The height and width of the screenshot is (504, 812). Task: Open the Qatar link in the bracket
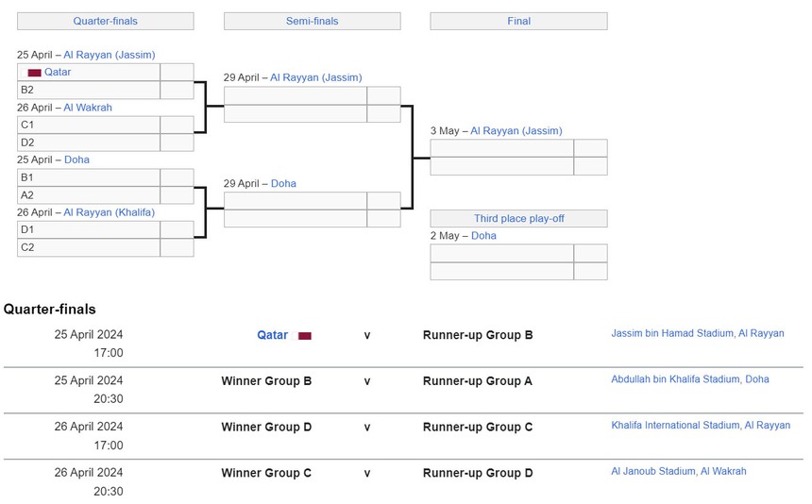[x=58, y=72]
